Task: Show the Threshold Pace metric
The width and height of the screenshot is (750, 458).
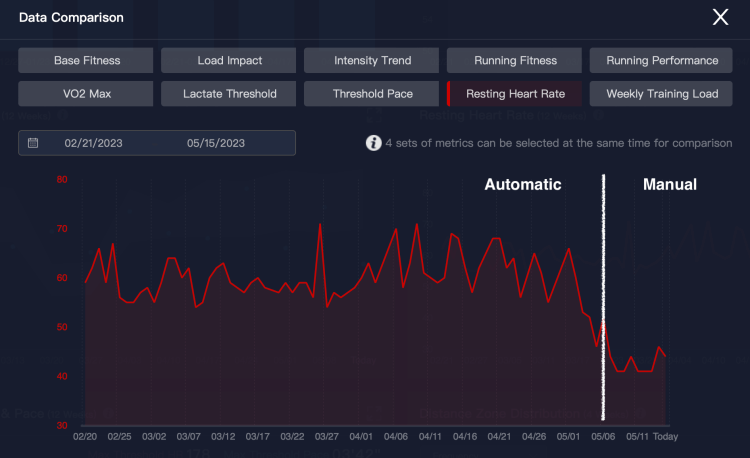Action: click(x=371, y=94)
